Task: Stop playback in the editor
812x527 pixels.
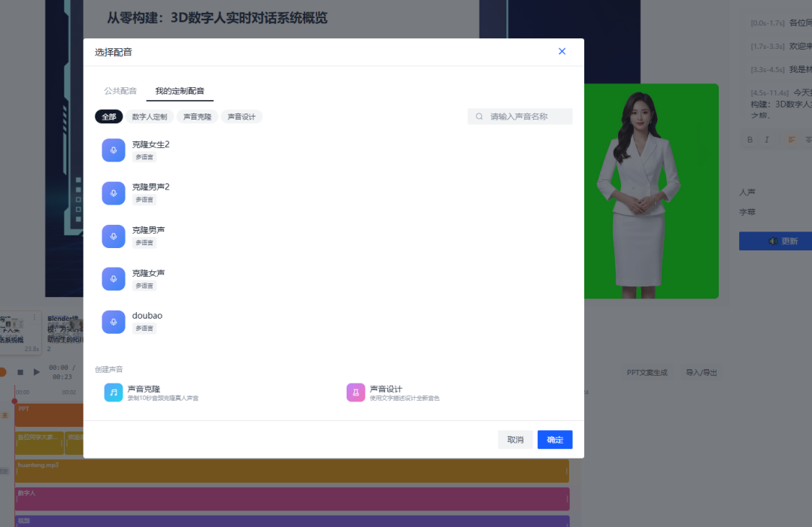Action: point(20,371)
